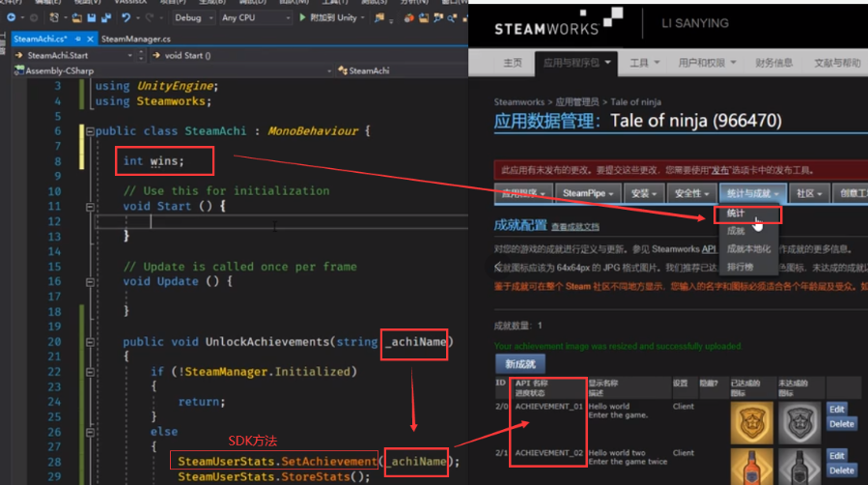This screenshot has width=868, height=485.
Task: Open the 社区 dropdown tab
Action: 809,193
